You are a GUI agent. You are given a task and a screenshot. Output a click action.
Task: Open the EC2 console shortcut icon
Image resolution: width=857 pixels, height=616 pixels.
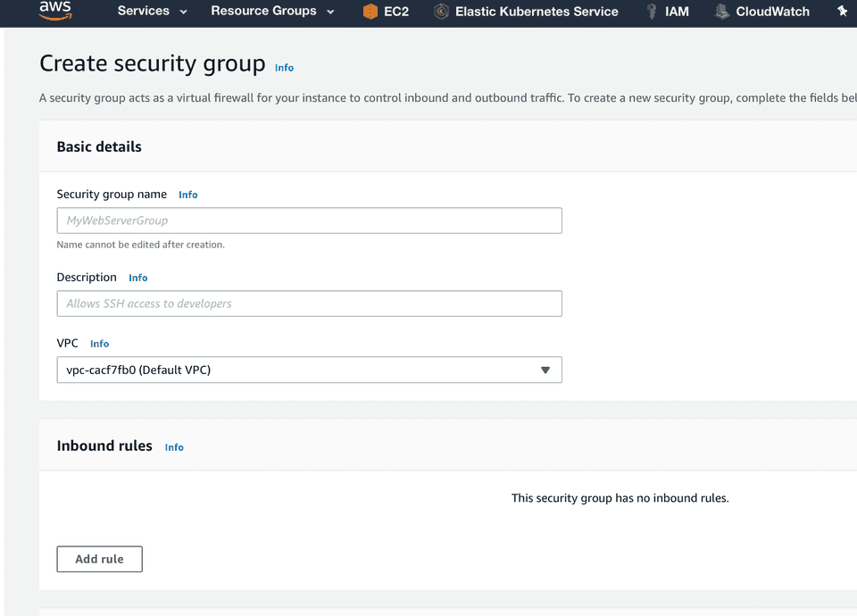click(370, 12)
